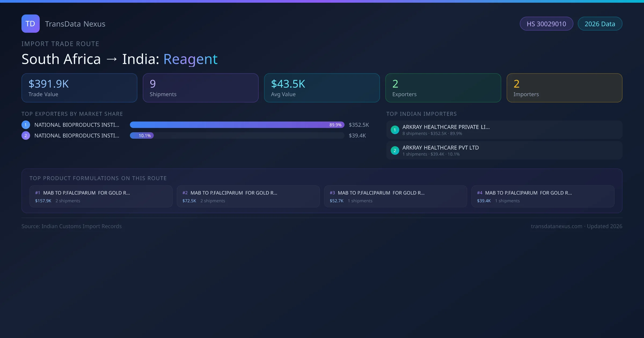The image size is (644, 338).
Task: Click the 2026 Data pill badge
Action: click(x=600, y=24)
